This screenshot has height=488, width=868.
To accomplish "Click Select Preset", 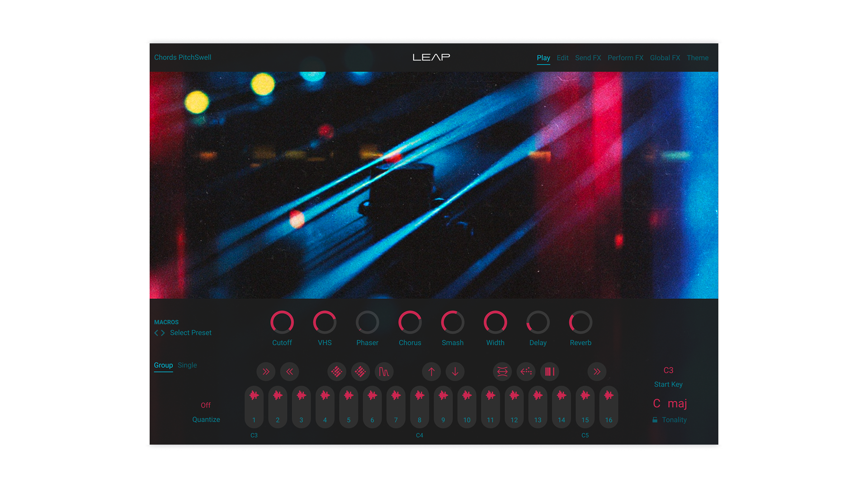I will (x=190, y=332).
